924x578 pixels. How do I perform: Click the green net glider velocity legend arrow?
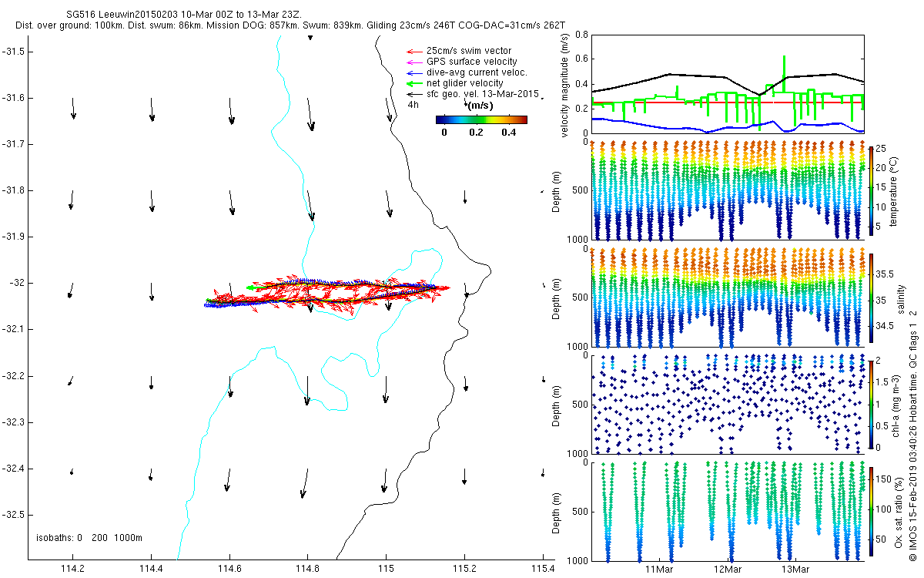pyautogui.click(x=413, y=83)
